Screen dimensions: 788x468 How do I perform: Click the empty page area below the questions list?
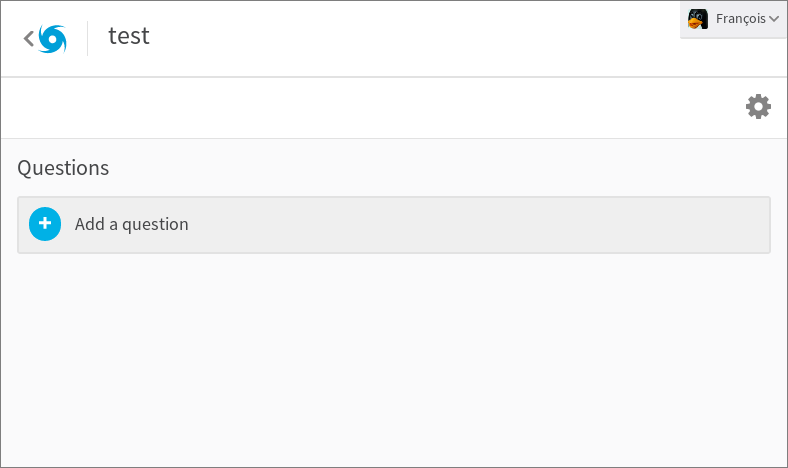394,359
